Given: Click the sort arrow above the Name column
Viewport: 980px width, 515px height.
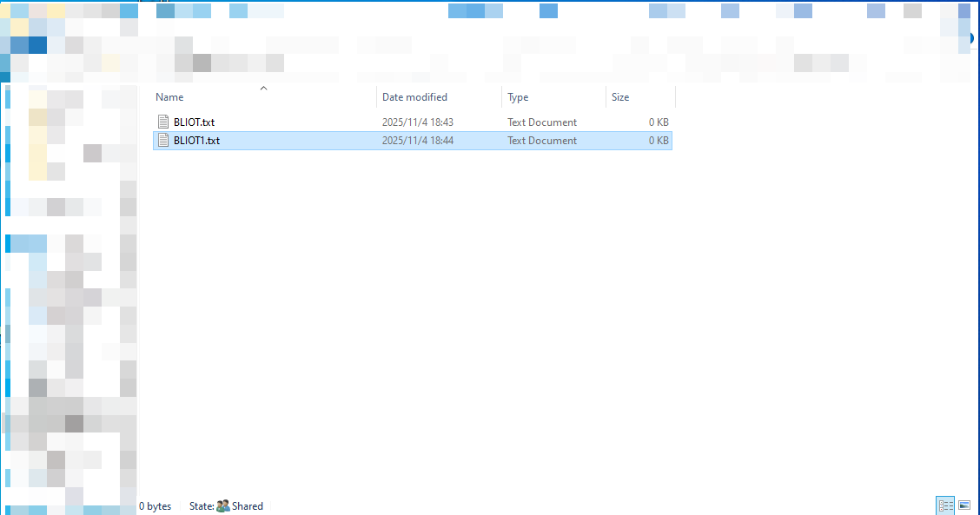Looking at the screenshot, I should click(264, 88).
